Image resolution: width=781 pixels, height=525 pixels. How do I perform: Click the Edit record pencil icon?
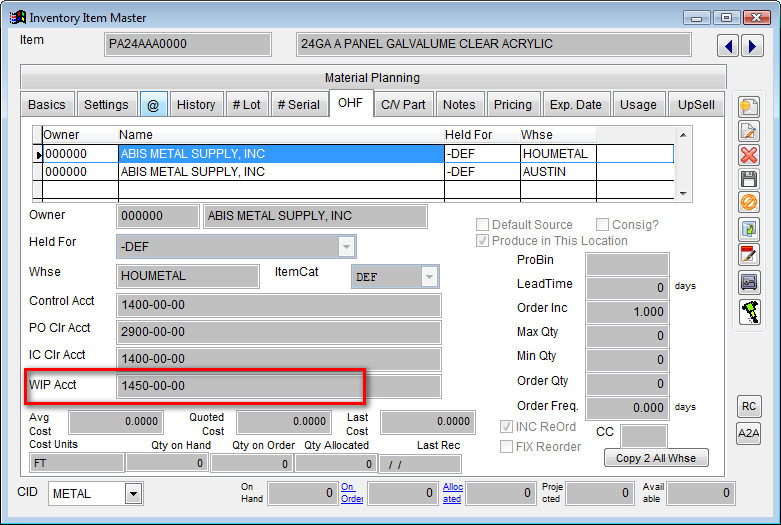(x=748, y=131)
